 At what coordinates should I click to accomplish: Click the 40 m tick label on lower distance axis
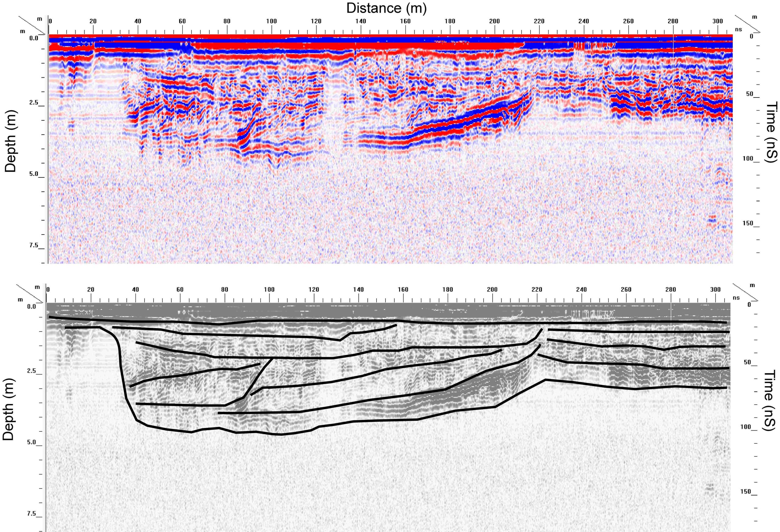[135, 290]
